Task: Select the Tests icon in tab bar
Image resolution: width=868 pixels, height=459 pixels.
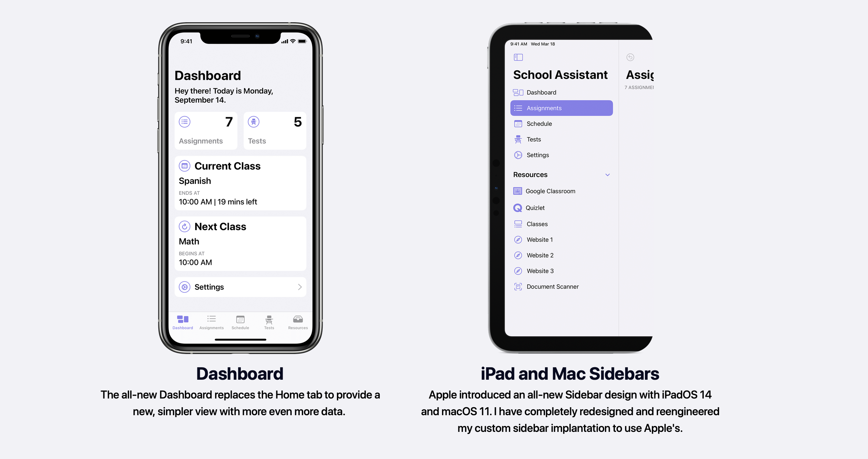Action: click(269, 319)
